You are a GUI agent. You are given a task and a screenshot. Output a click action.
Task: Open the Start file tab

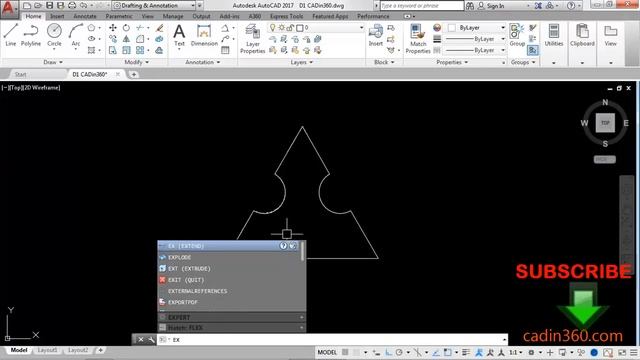tap(20, 74)
